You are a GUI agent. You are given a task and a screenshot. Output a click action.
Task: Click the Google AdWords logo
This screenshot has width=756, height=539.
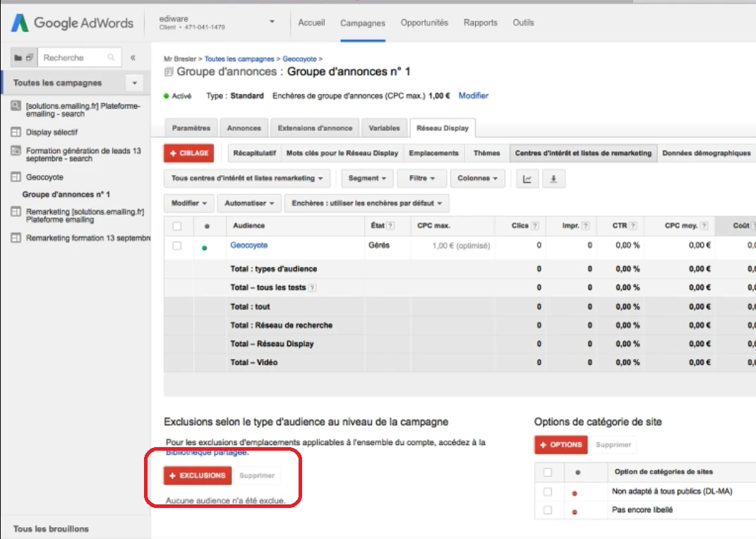pyautogui.click(x=72, y=23)
